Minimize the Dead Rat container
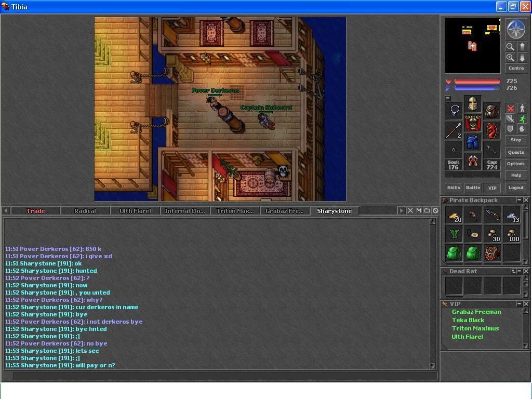Viewport: 532px width, 399px height. (519, 271)
